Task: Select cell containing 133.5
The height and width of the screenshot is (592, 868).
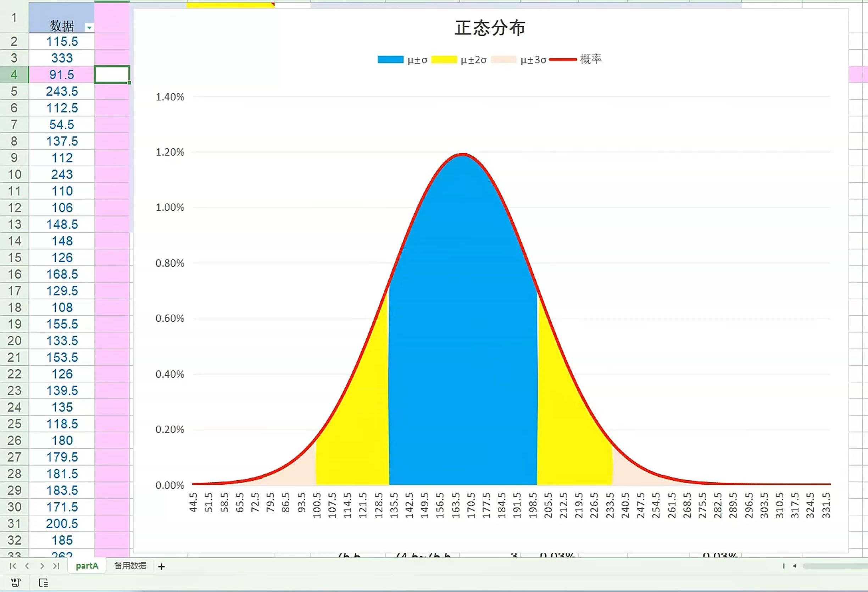Action: pos(62,341)
